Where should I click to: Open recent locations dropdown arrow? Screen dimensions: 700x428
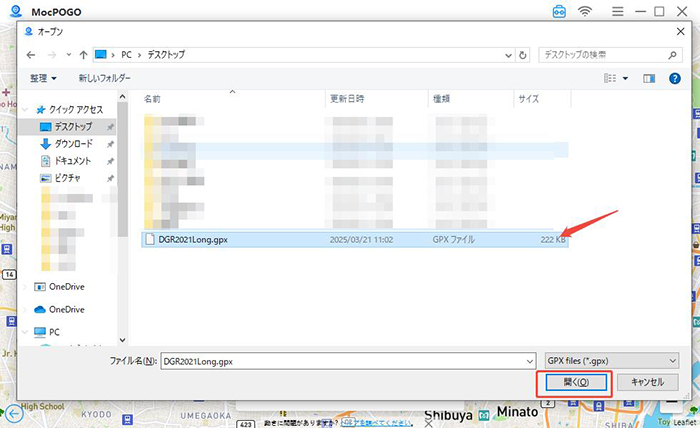(x=68, y=55)
